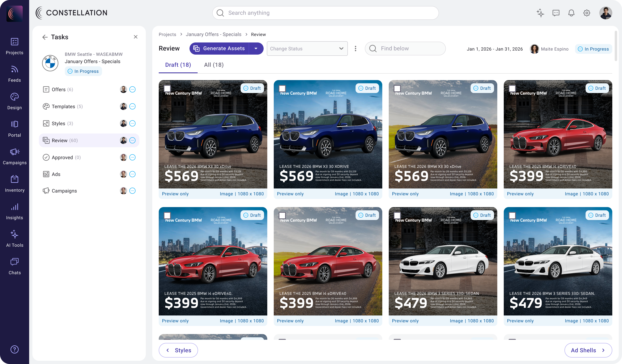This screenshot has width=622, height=364.
Task: Click In Progress status badge near Maite Espino
Action: point(593,49)
